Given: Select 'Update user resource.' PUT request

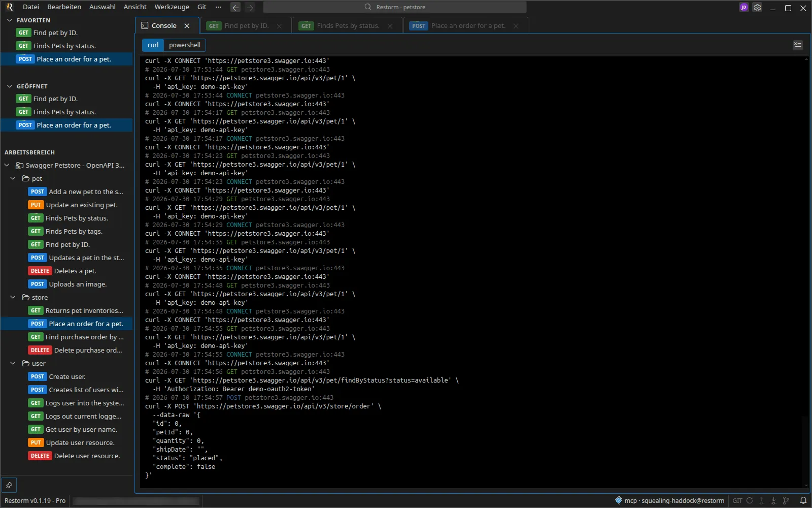Looking at the screenshot, I should click(66, 443).
